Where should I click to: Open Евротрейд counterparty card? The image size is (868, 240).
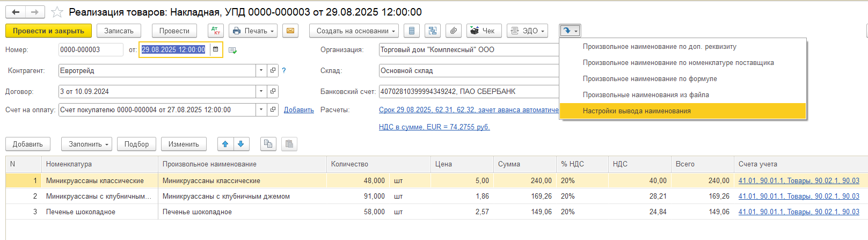(273, 70)
